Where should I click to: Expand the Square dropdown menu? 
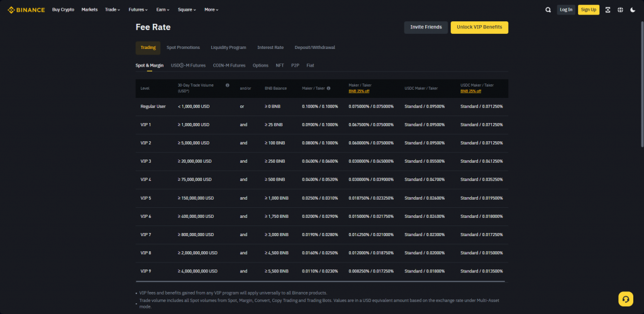[x=187, y=10]
